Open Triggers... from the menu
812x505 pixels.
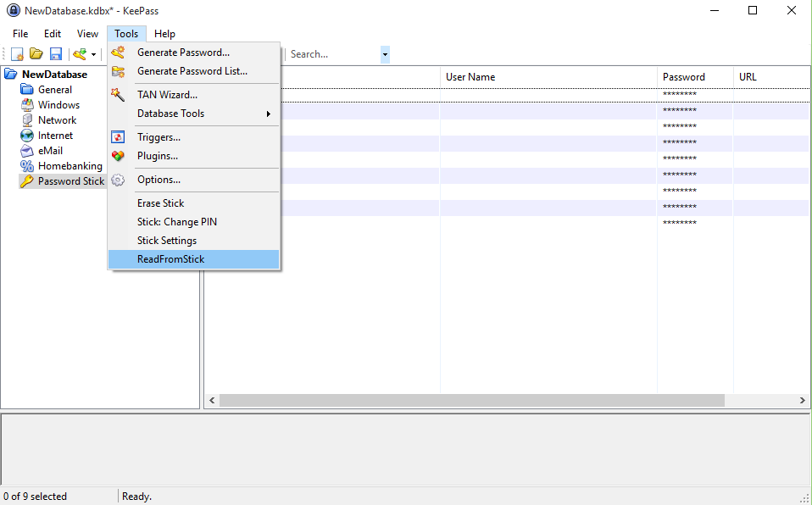[194, 137]
